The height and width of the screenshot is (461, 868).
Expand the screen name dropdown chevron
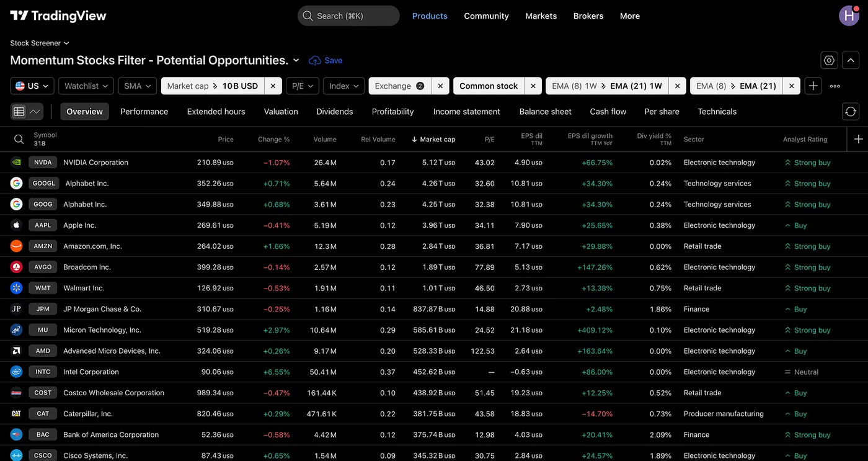point(296,60)
